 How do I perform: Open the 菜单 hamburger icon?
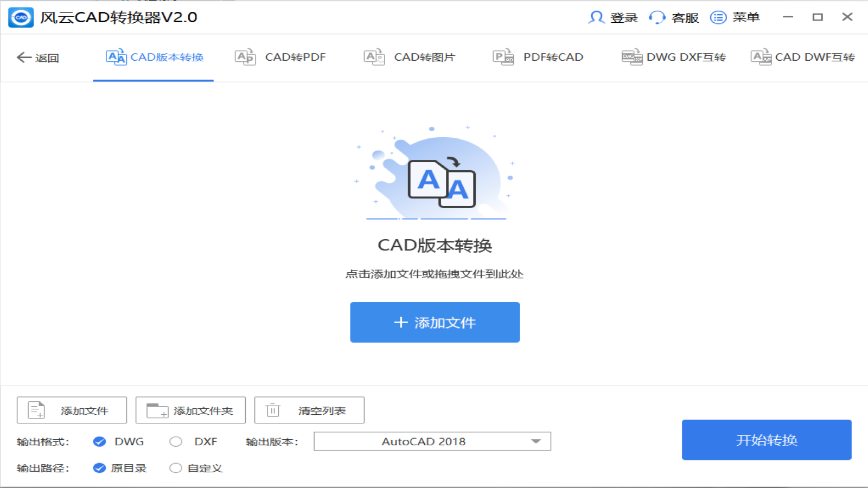click(x=718, y=17)
